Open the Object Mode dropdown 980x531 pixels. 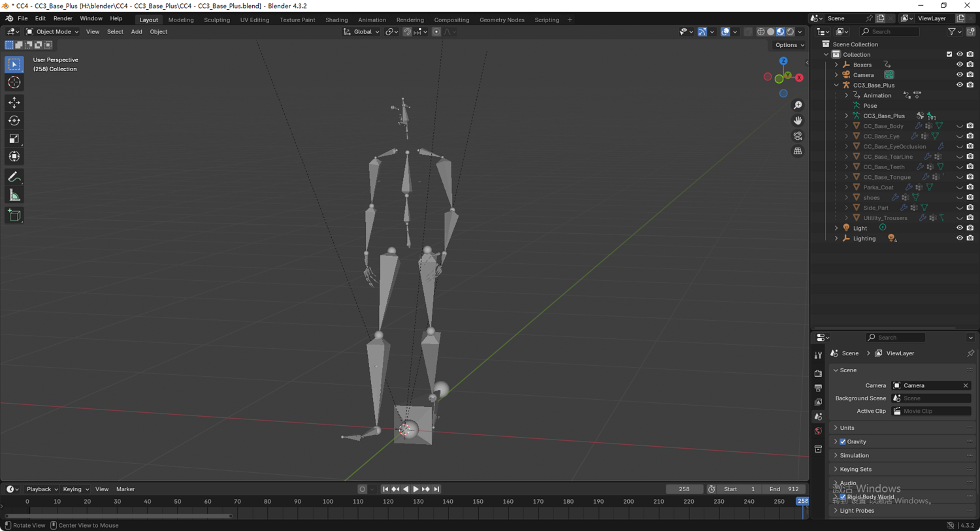coord(52,31)
